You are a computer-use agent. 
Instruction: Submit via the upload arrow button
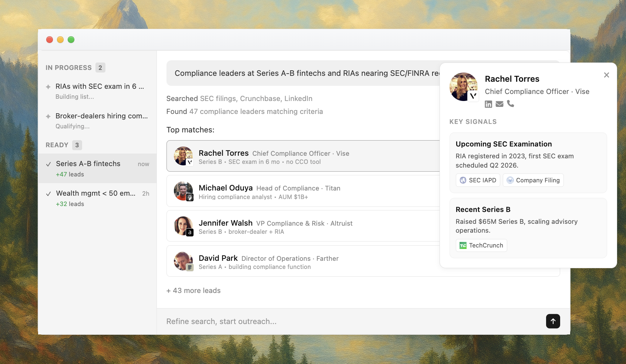point(553,321)
